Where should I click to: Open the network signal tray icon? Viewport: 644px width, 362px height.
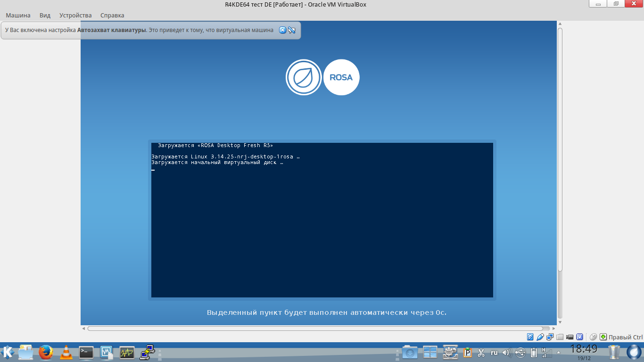pos(547,353)
